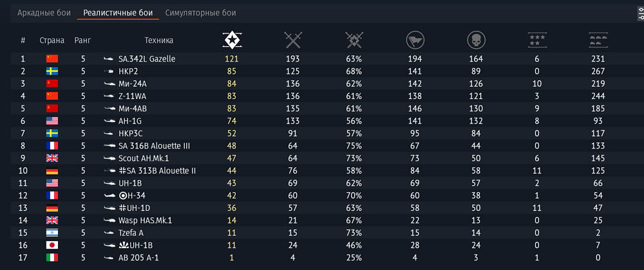
Task: Sort by skull deaths column icon
Action: [476, 40]
